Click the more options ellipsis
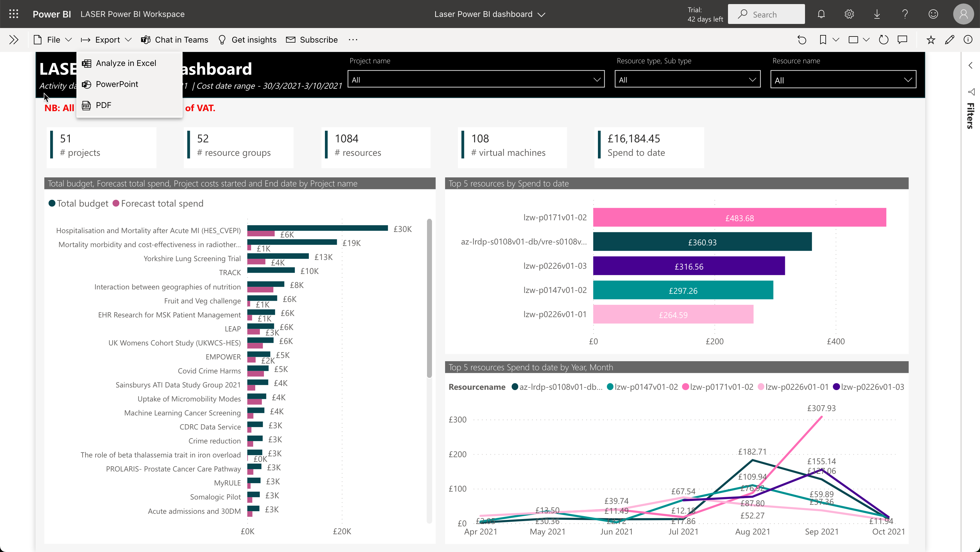The height and width of the screenshot is (552, 980). pyautogui.click(x=353, y=40)
